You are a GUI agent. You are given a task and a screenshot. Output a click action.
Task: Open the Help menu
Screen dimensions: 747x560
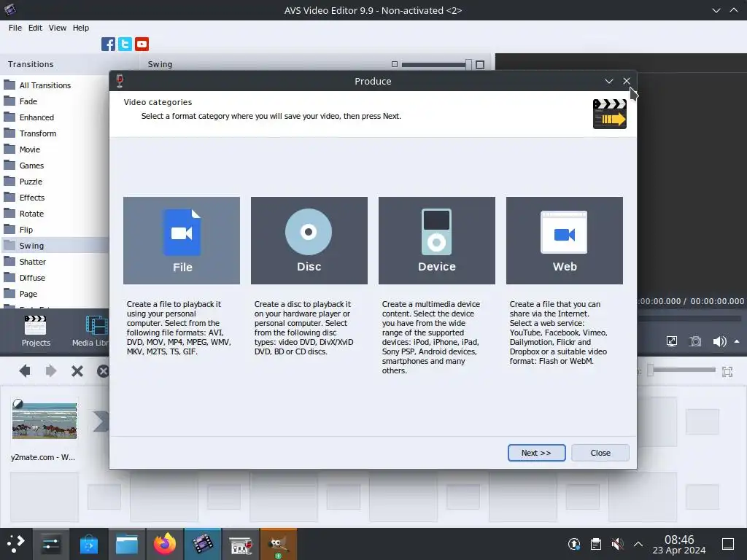pyautogui.click(x=81, y=28)
